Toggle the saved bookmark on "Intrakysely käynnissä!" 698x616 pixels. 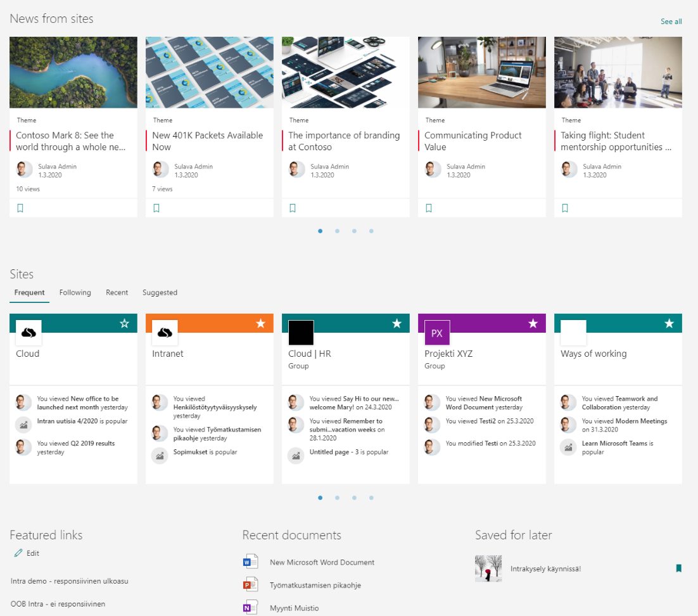point(678,568)
